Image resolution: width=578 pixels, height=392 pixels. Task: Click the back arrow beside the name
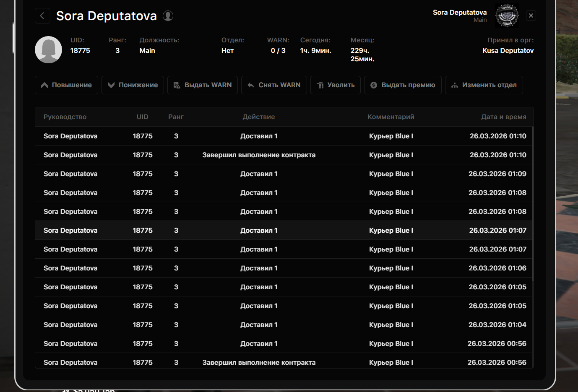point(42,16)
